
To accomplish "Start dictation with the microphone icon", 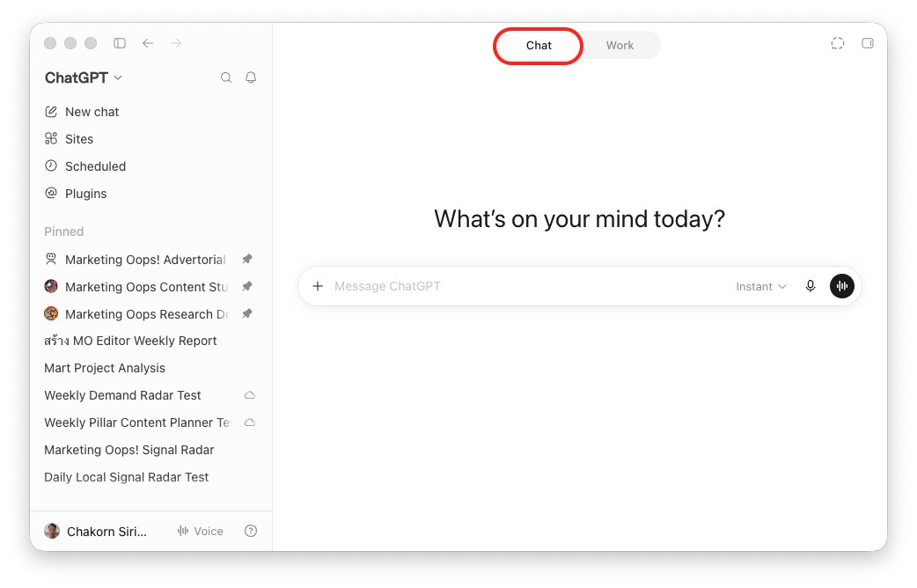I will point(811,286).
